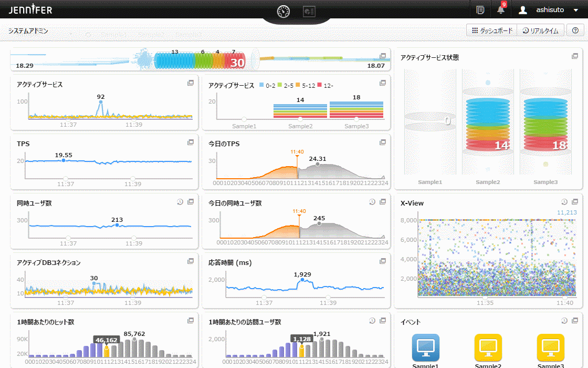Click the JENNIFER logo
The image size is (588, 368).
point(30,10)
